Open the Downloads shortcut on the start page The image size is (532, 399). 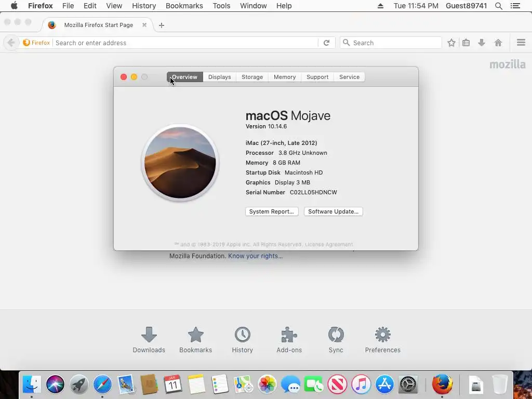pos(149,340)
